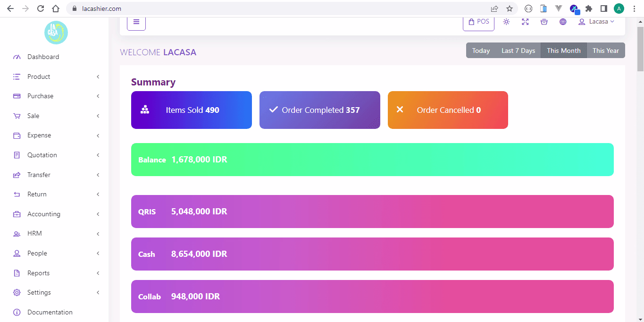
Task: Click the browser address bar
Action: tap(283, 8)
